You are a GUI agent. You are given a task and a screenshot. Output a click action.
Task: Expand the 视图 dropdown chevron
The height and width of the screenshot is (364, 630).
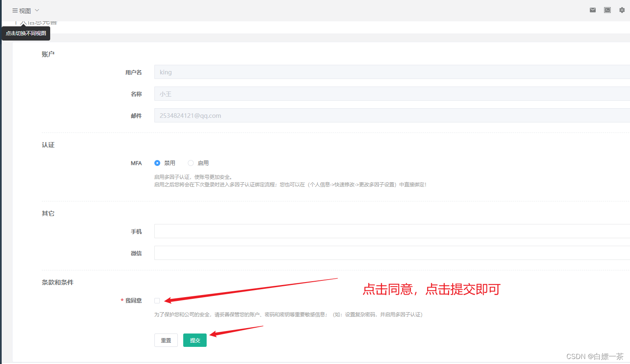(x=37, y=10)
